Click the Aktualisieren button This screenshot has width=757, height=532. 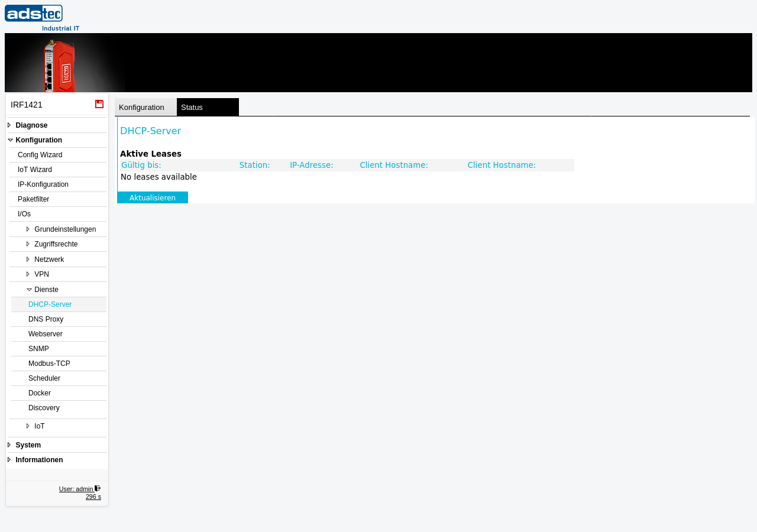(153, 197)
